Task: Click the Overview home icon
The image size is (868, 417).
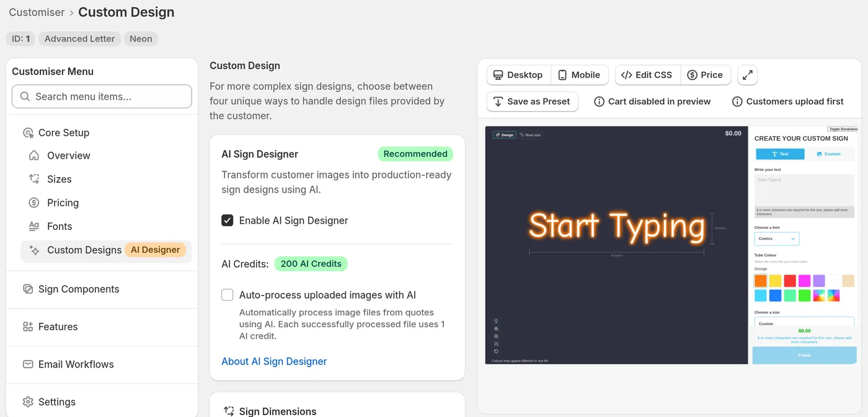Action: pos(34,156)
